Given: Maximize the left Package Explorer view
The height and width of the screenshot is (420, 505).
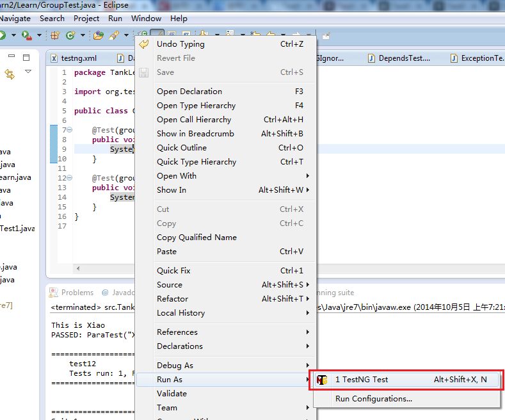Looking at the screenshot, I should [26, 58].
